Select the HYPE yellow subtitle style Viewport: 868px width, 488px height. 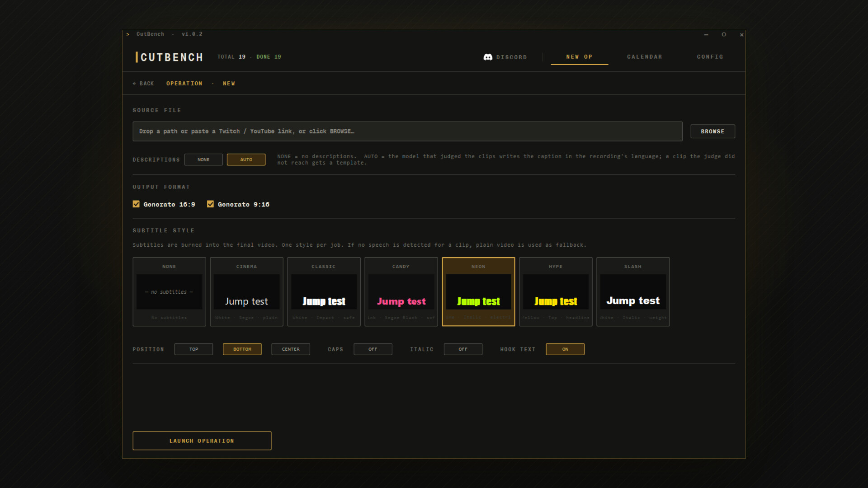coord(556,292)
